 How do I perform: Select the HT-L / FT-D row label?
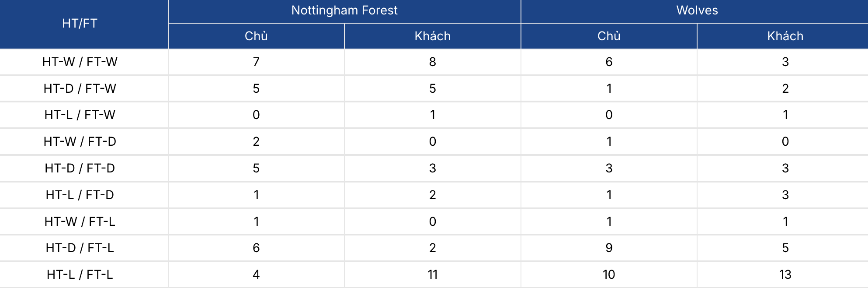pos(80,195)
